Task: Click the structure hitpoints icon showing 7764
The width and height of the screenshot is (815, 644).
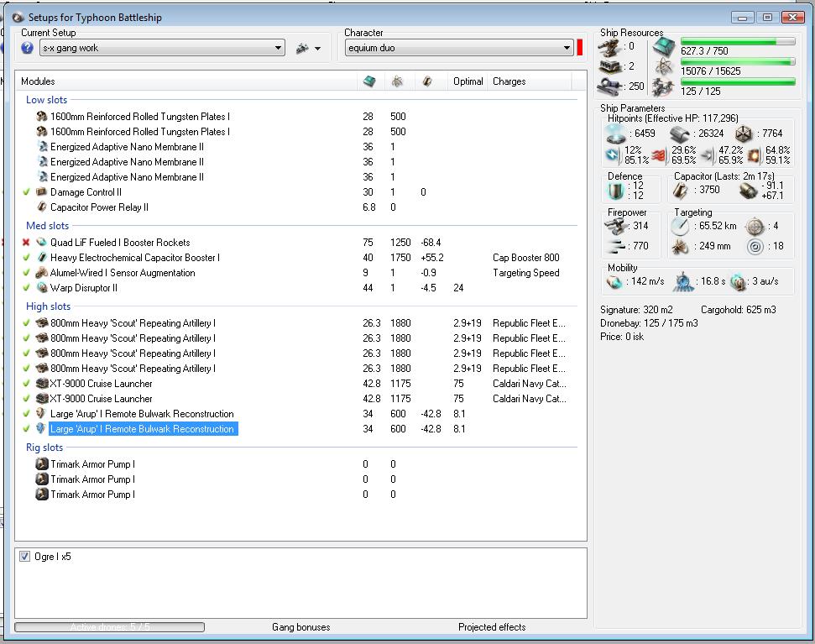Action: (744, 134)
